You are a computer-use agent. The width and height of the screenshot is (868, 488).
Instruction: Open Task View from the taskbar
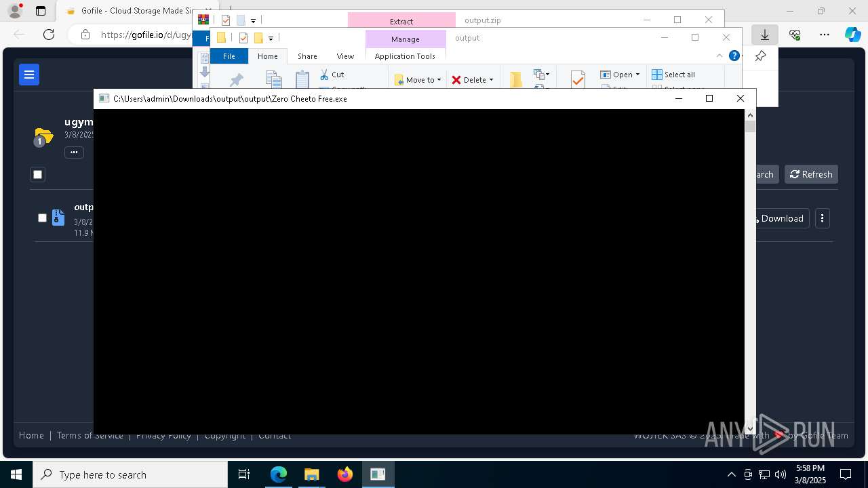coord(244,474)
